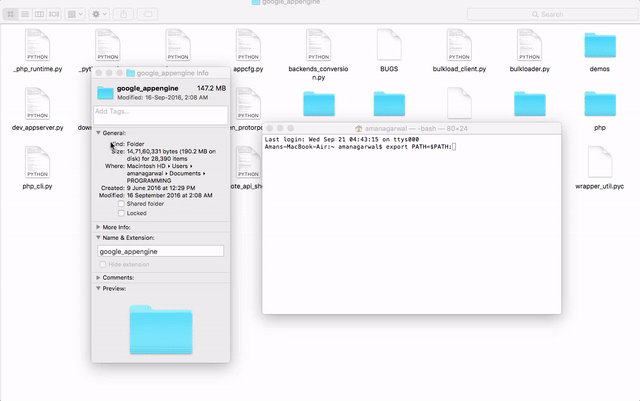Select the bulkload_client.py file icon
640x401 pixels.
click(459, 45)
